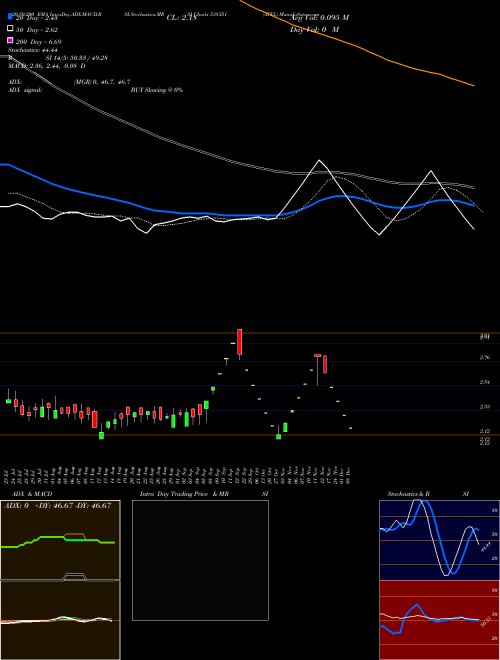Click the 2.54 price axis label
This screenshot has height=660, width=500.
coord(484,382)
